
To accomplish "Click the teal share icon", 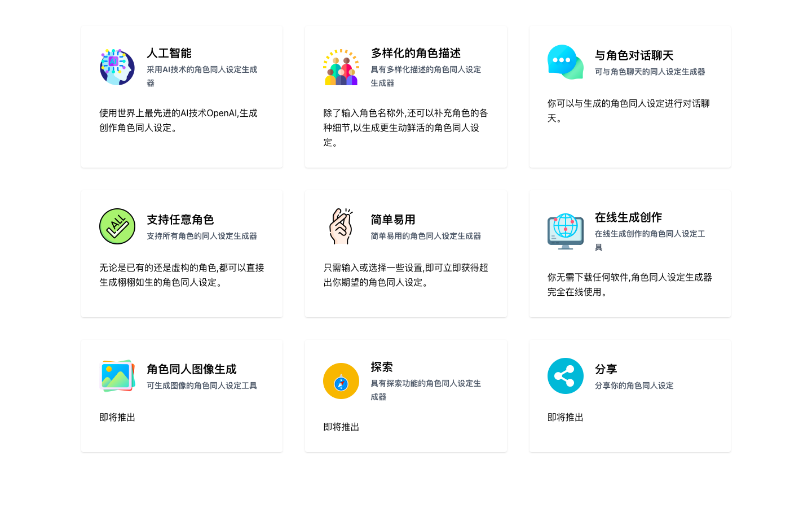I will click(565, 376).
